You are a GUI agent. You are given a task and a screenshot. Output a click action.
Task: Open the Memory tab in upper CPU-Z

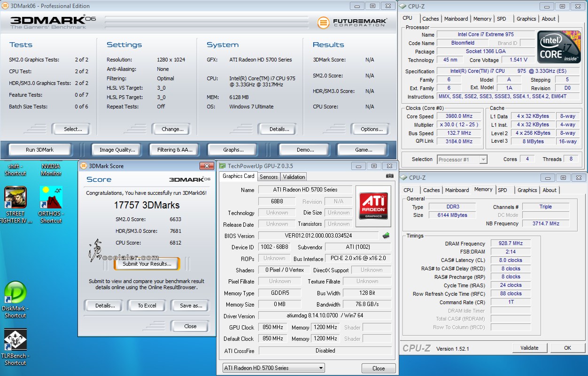[482, 19]
